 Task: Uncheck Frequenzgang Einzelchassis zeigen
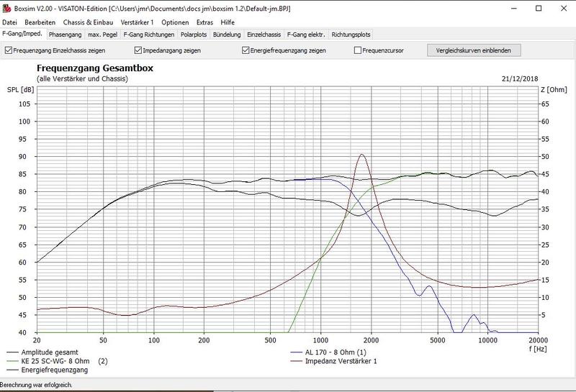coord(9,51)
